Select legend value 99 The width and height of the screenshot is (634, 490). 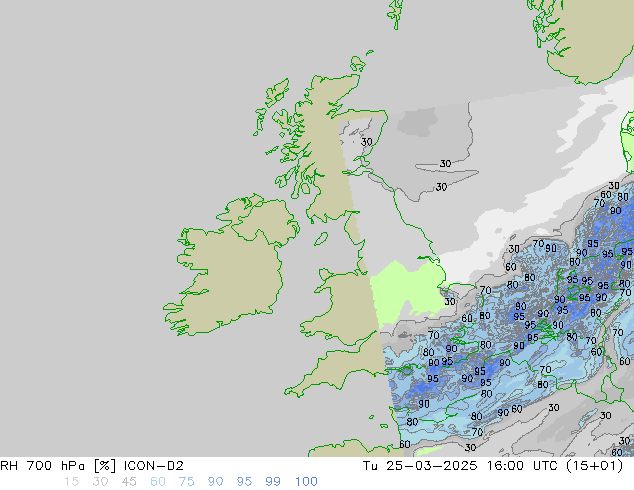pos(273,482)
